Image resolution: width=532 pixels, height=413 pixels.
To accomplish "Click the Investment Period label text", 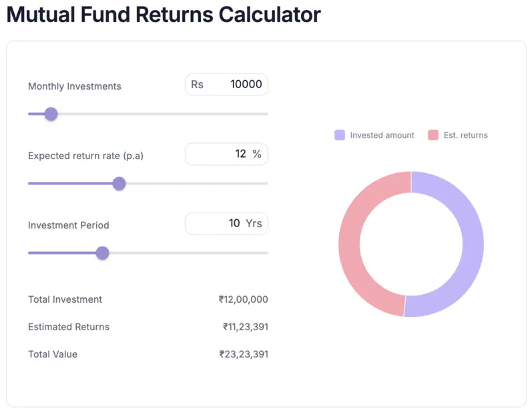I will tap(68, 225).
